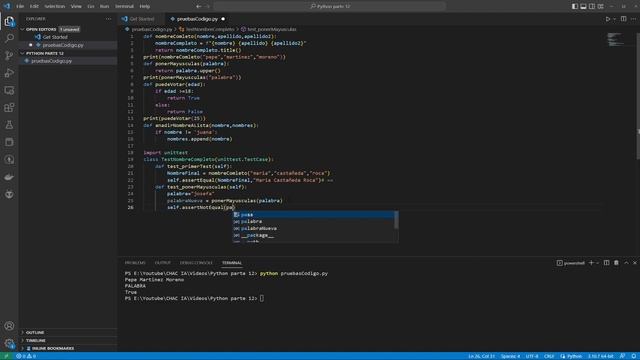640x360 pixels.
Task: Click the CRLF line ending entry
Action: coord(549,356)
